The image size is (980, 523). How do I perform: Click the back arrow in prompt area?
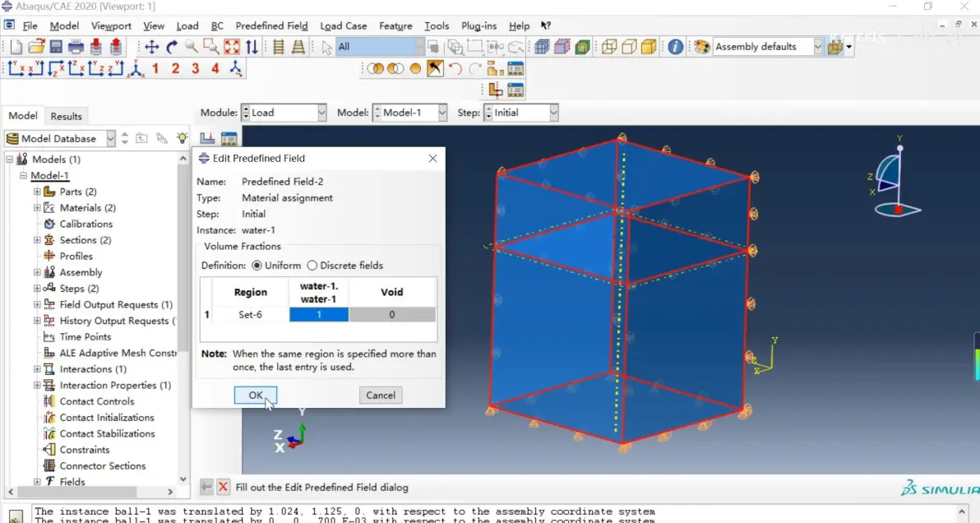click(206, 488)
